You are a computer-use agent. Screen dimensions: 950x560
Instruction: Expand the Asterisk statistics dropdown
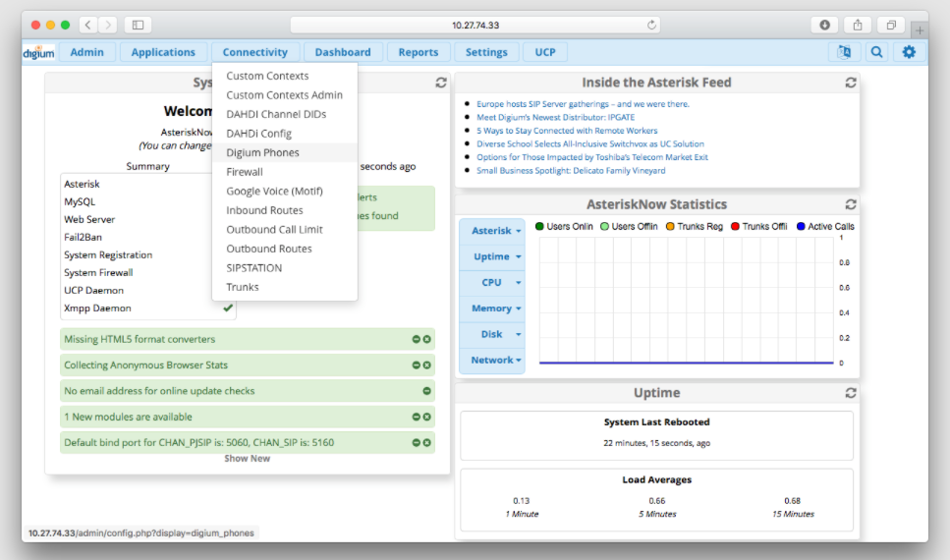[492, 231]
